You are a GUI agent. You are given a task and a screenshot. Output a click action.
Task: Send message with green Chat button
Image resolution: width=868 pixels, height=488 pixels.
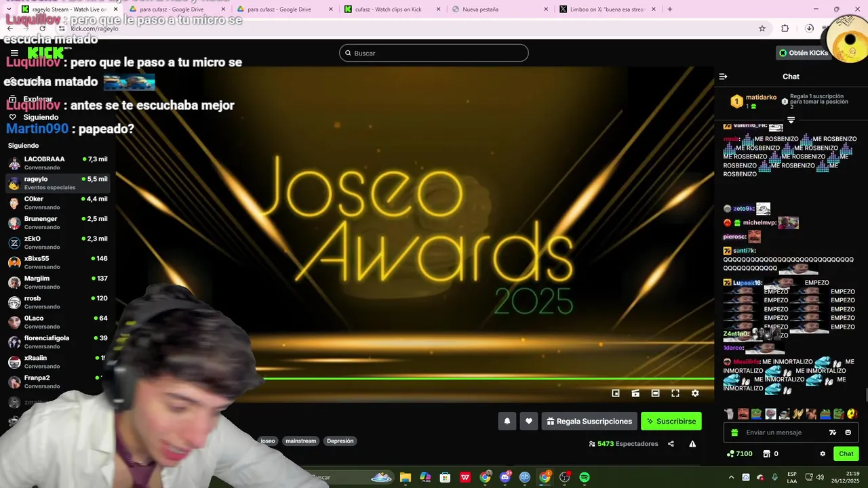846,454
